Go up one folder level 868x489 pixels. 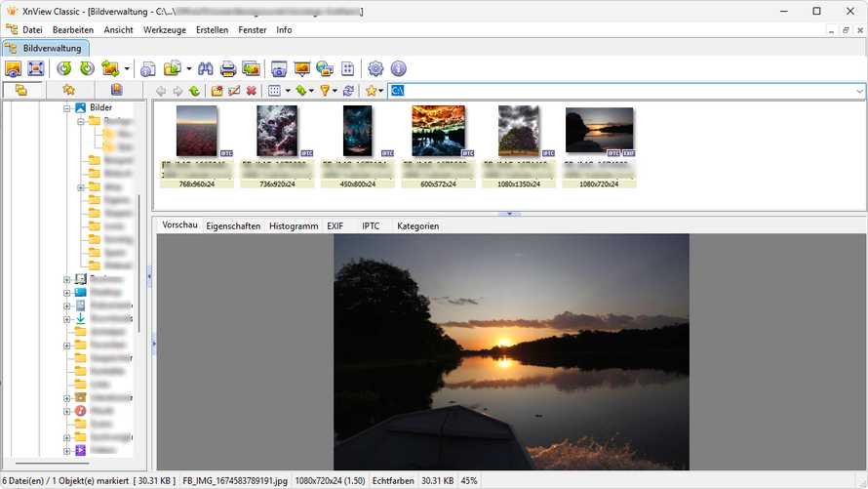195,91
